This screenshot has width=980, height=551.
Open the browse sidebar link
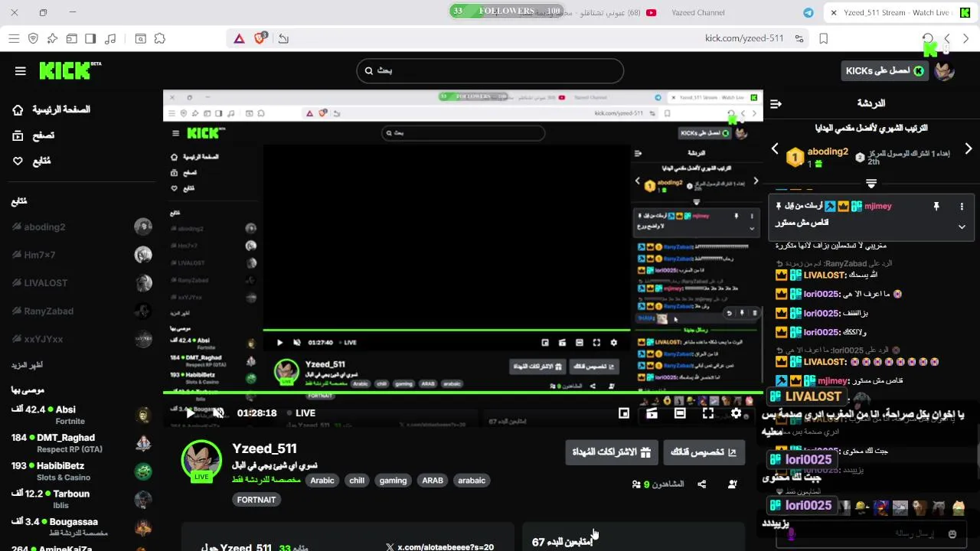(43, 135)
